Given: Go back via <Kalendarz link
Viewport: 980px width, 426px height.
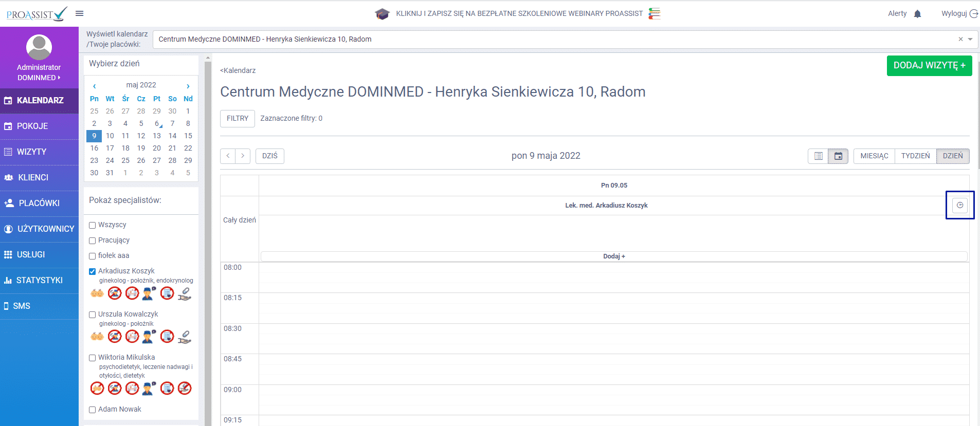Looking at the screenshot, I should click(238, 70).
